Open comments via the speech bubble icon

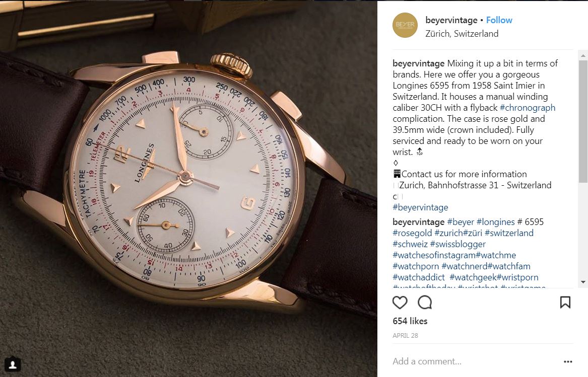tap(425, 303)
